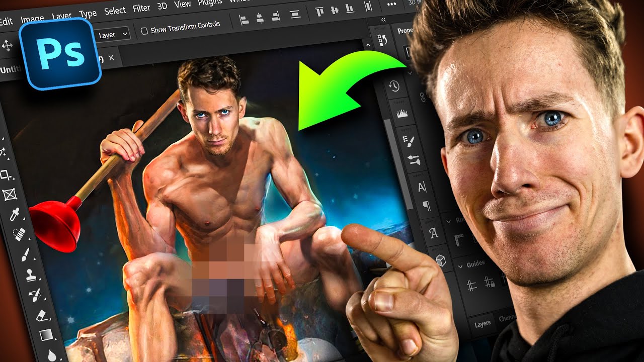Open the History panel icon
Screen dimensions: 644x362
point(394,86)
